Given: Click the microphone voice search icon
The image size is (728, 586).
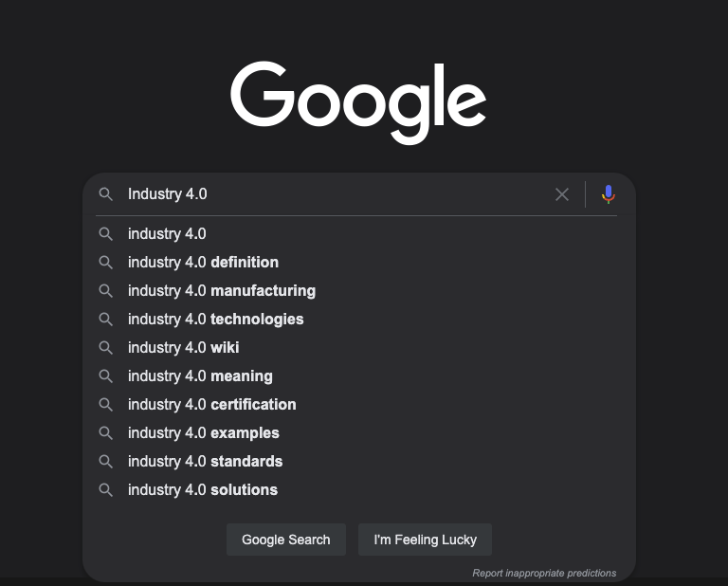Looking at the screenshot, I should (x=609, y=194).
